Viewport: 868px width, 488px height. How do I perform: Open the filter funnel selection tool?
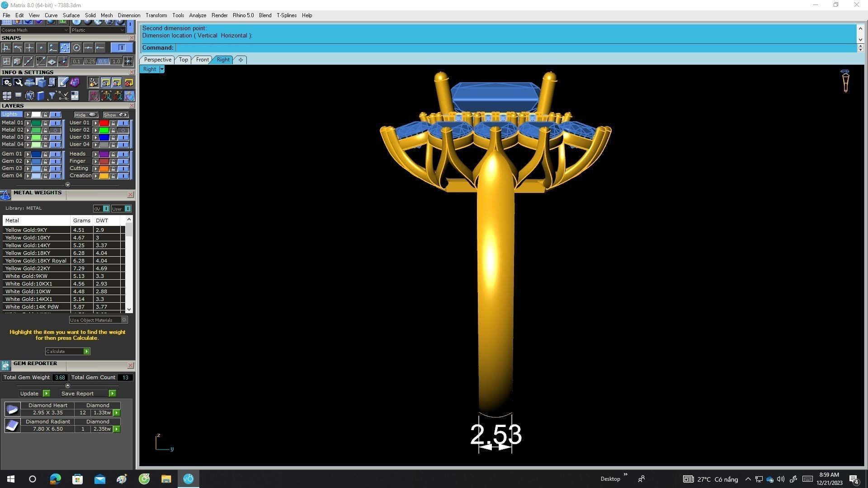click(x=52, y=96)
